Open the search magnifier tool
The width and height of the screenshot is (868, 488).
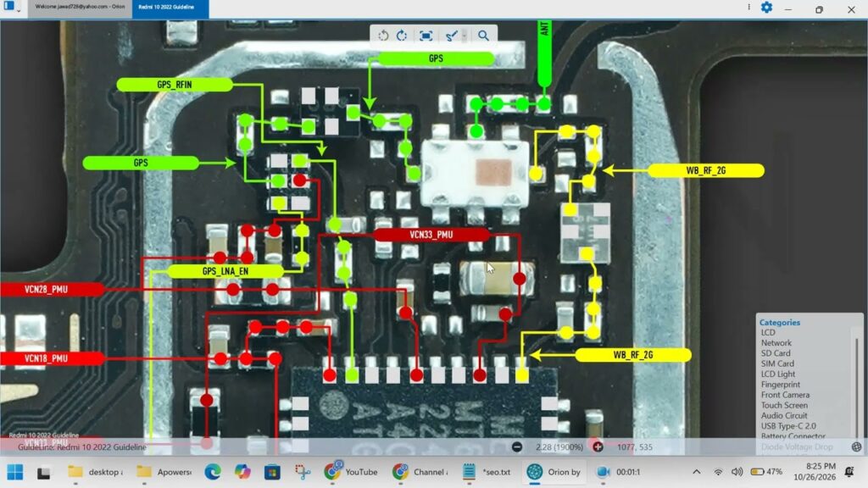[483, 36]
